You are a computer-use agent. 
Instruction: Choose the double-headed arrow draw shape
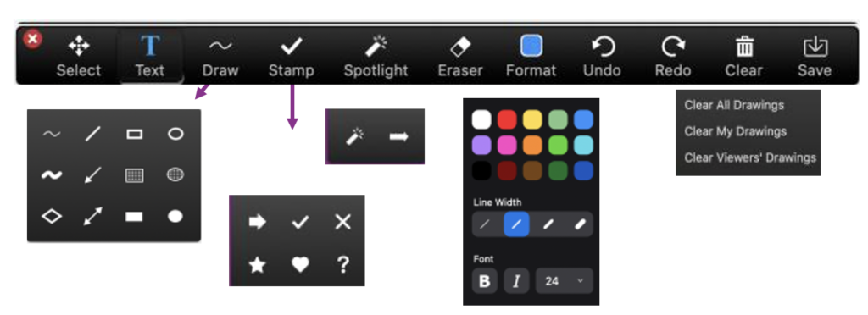(92, 216)
